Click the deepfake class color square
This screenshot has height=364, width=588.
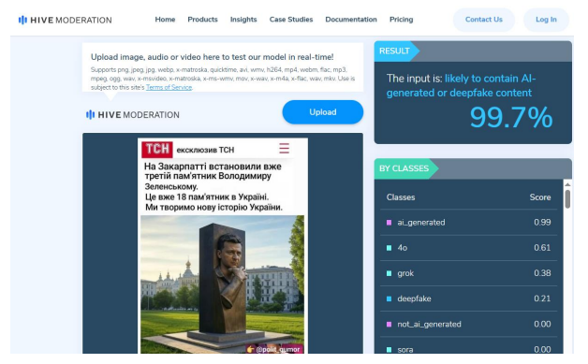pyautogui.click(x=389, y=298)
